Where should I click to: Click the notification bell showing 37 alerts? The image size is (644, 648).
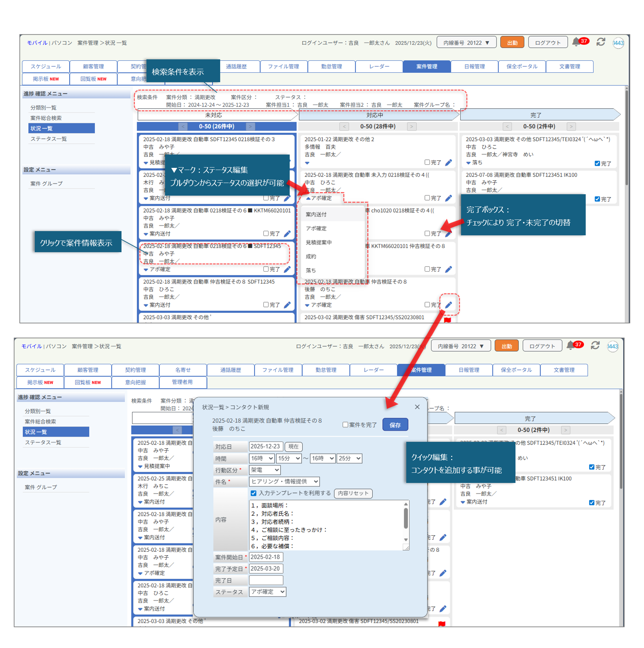(x=576, y=42)
